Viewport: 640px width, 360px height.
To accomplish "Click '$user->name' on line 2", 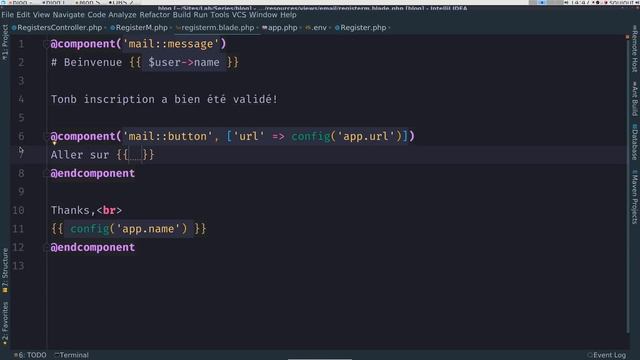I will 184,62.
